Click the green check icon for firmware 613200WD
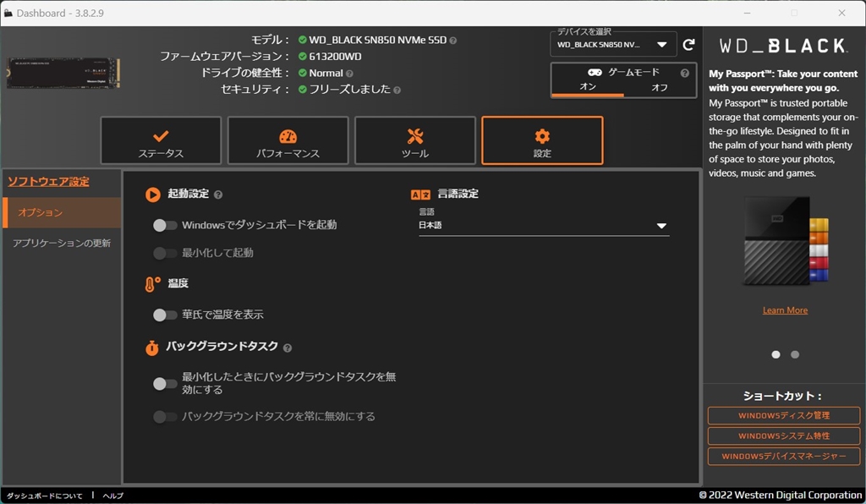Screen dimensions: 866x504 pos(302,57)
